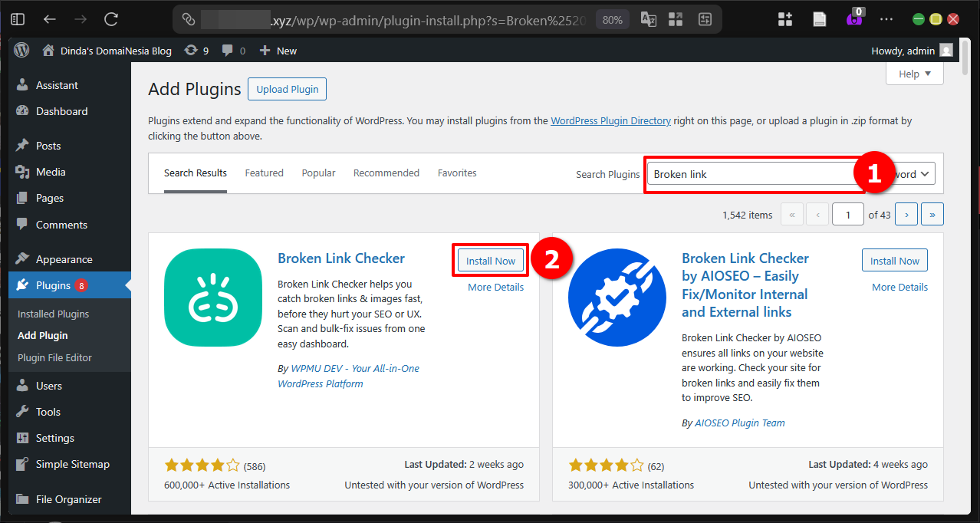980x523 pixels.
Task: Select the Popular plugins tab
Action: [x=318, y=173]
